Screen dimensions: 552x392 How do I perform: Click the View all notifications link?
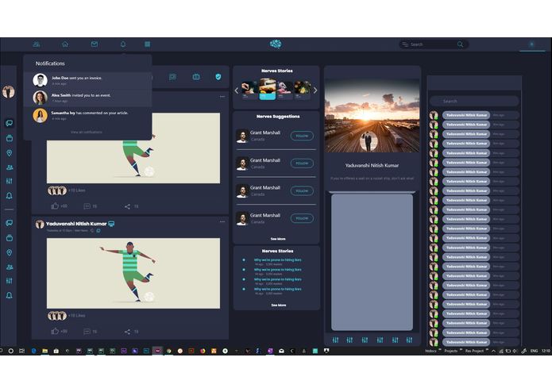[87, 133]
